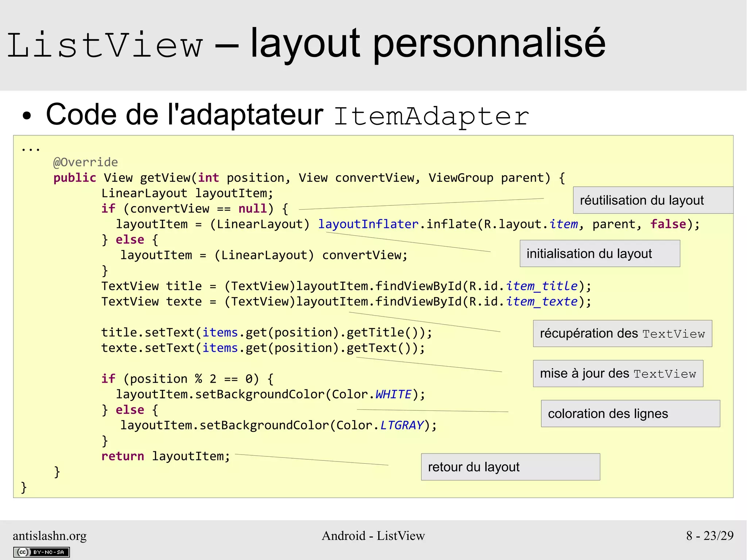
Task: Click the 'réutilisation du layout' annotation box
Action: coord(653,200)
